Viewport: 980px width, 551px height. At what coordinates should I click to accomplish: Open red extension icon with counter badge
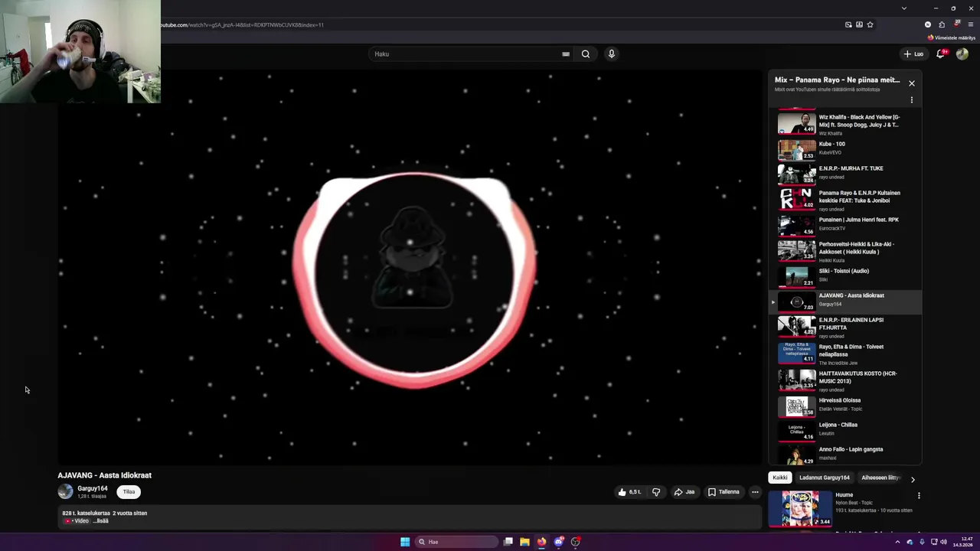tap(956, 24)
